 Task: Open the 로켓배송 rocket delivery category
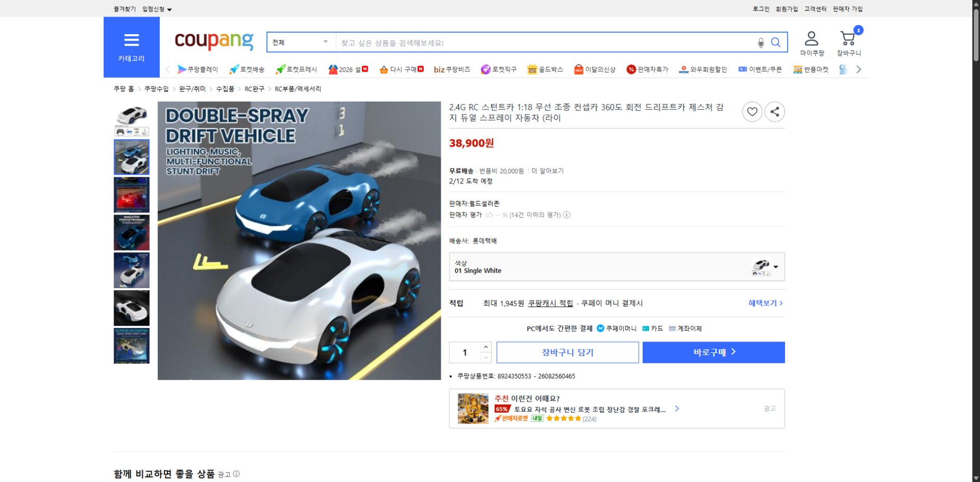pos(247,69)
